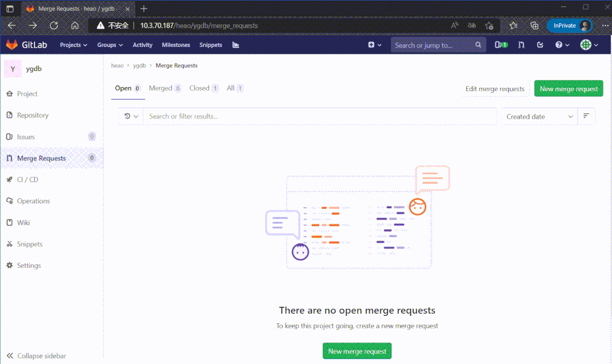This screenshot has width=612, height=364.
Task: Collapse the sidebar
Action: [37, 356]
